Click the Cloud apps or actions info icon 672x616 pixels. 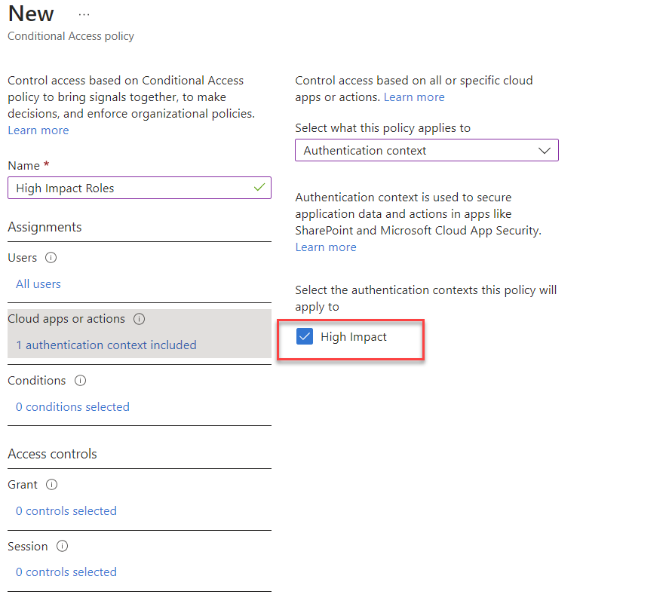click(139, 318)
